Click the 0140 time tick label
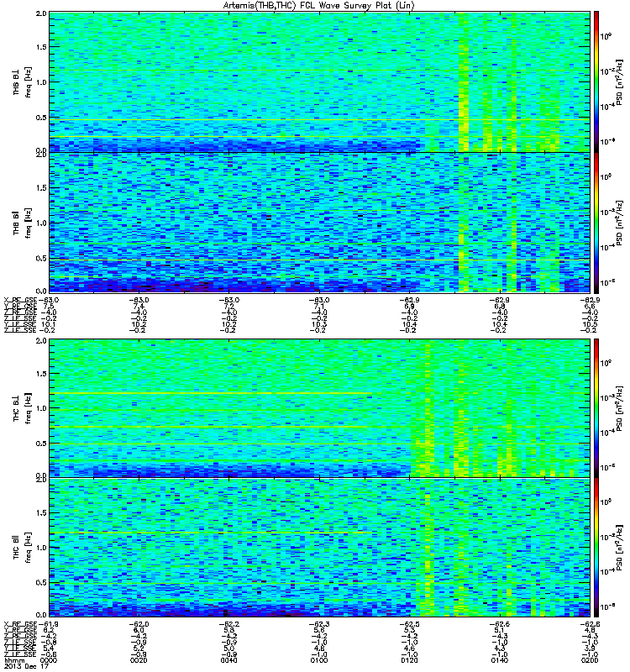 (500, 660)
